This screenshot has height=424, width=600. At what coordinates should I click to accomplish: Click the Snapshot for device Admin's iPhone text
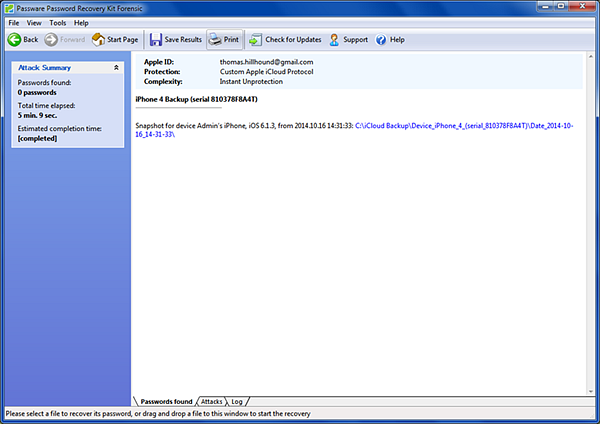coord(244,126)
